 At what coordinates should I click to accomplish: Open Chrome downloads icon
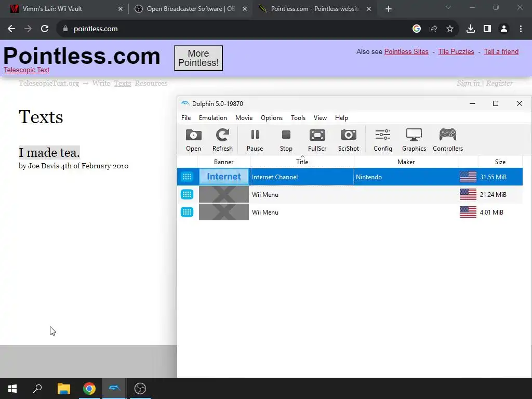(x=470, y=29)
